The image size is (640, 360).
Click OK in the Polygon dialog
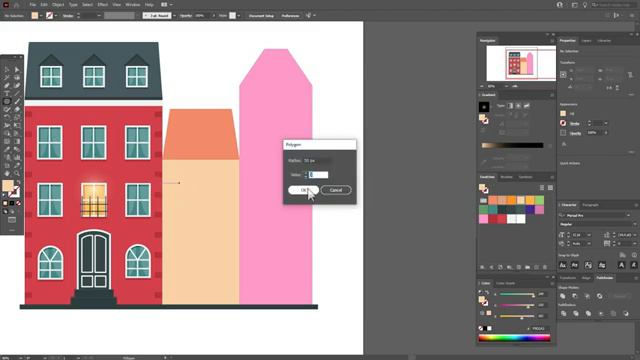click(303, 190)
